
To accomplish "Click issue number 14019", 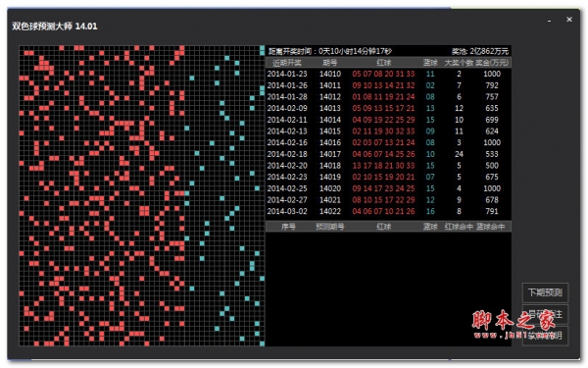I will coord(330,177).
